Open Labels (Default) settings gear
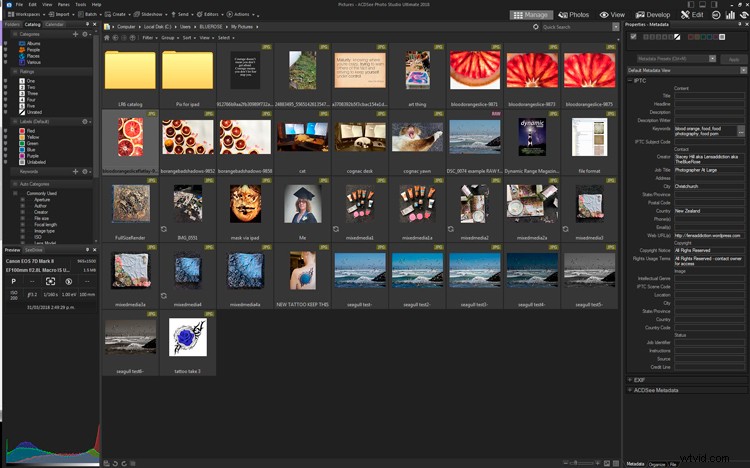 click(85, 122)
